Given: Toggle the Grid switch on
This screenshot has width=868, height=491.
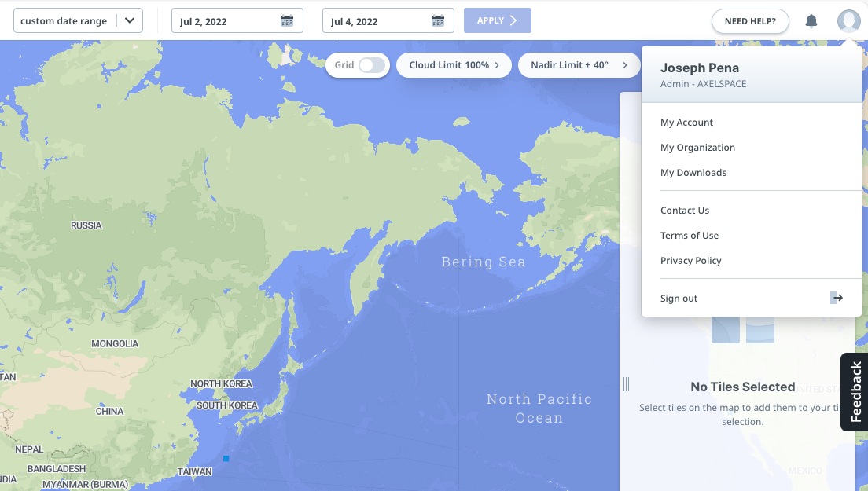Looking at the screenshot, I should (372, 65).
